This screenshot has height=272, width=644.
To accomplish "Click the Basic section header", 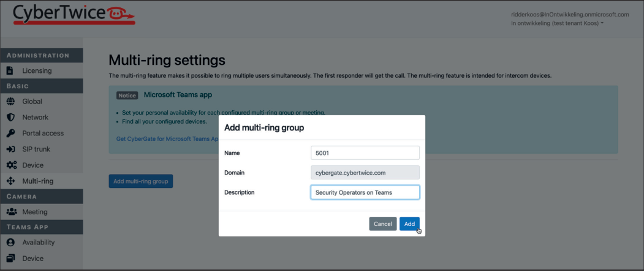I will [x=42, y=86].
